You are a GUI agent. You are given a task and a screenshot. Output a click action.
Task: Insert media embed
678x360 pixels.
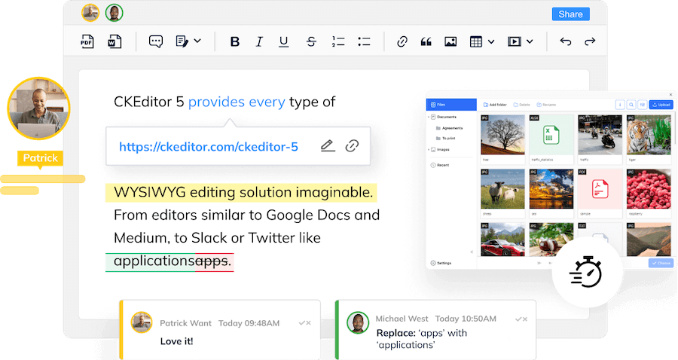(514, 41)
